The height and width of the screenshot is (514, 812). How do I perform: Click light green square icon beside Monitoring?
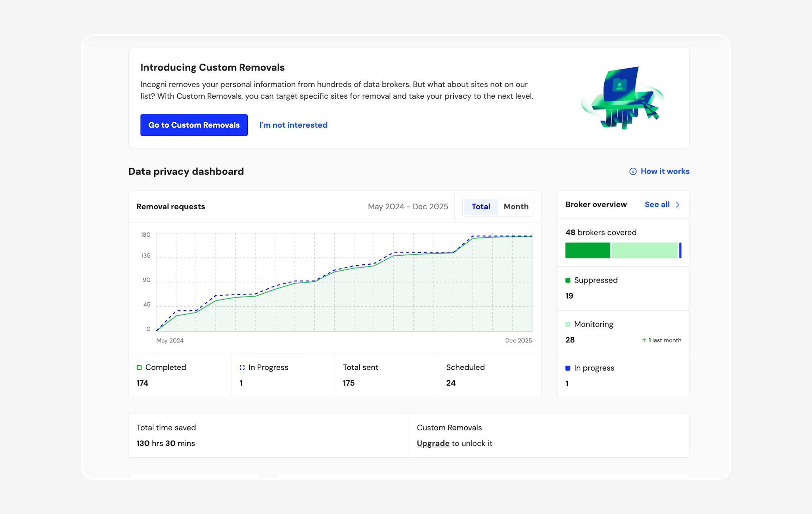[568, 325]
